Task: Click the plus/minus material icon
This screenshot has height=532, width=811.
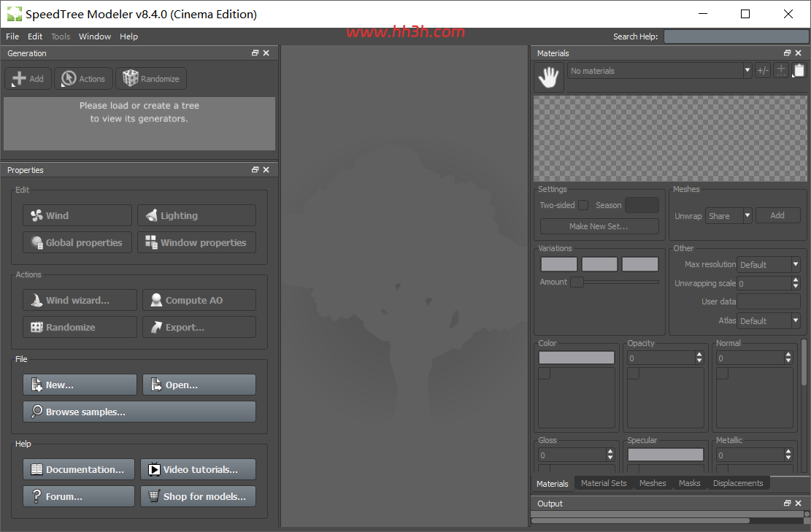Action: [763, 70]
